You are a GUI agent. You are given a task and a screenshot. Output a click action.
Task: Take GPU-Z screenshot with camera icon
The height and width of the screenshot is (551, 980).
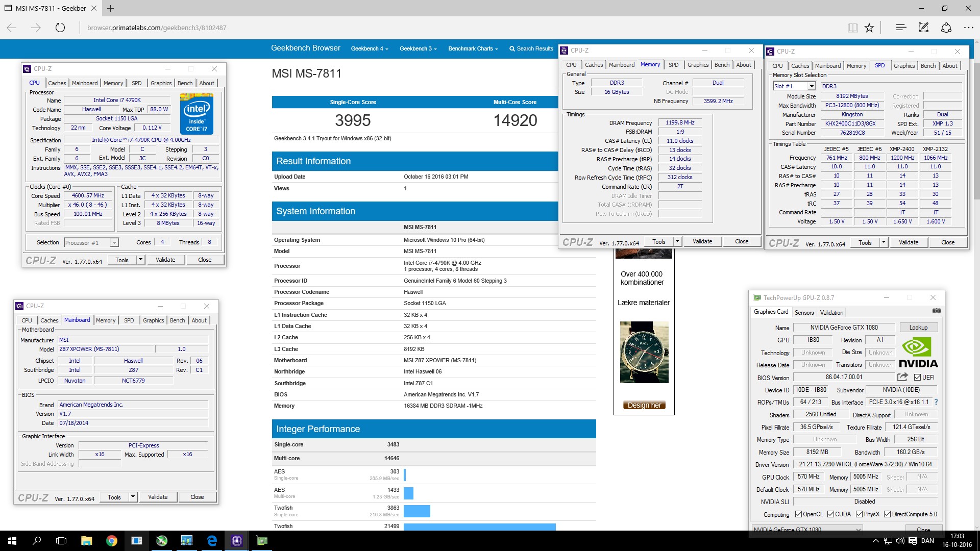pyautogui.click(x=936, y=310)
